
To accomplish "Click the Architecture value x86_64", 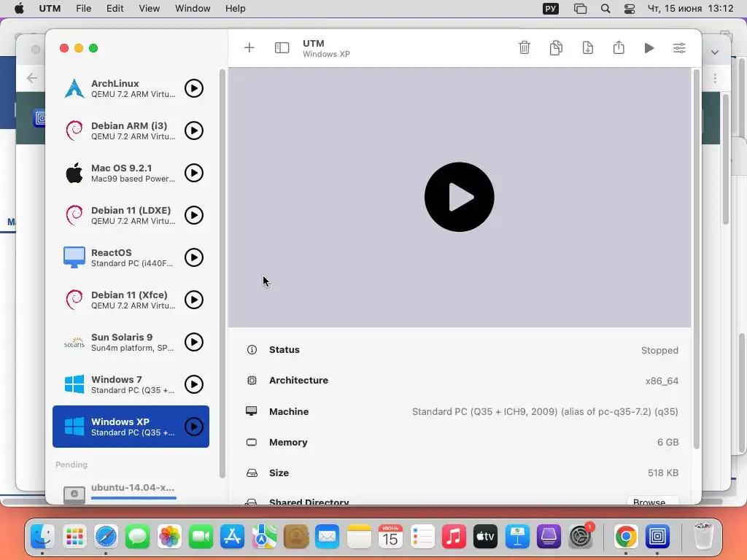I will tap(662, 381).
